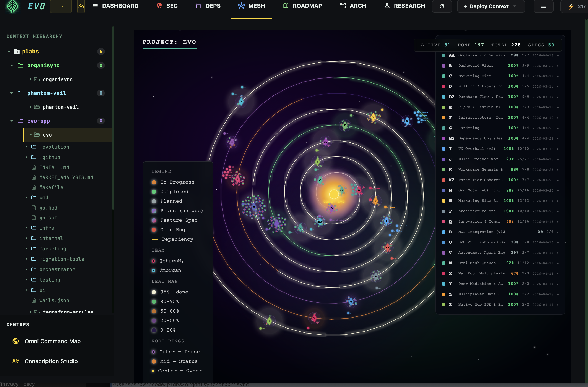Viewport: 588px width, 387px height.
Task: Collapse the phantom-veil parent folder
Action: coord(12,93)
